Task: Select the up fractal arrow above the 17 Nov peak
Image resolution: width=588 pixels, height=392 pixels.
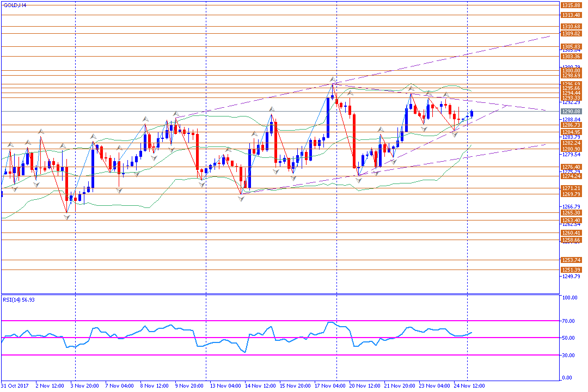Action: 333,79
